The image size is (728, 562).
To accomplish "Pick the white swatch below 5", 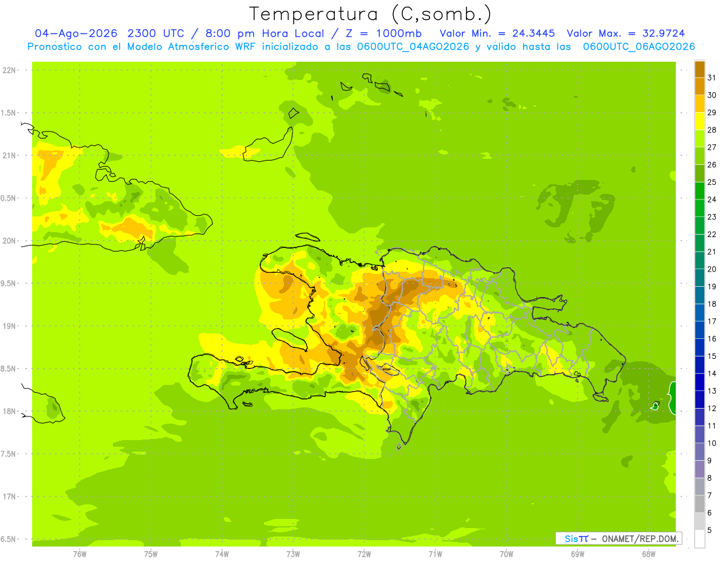I will (699, 539).
